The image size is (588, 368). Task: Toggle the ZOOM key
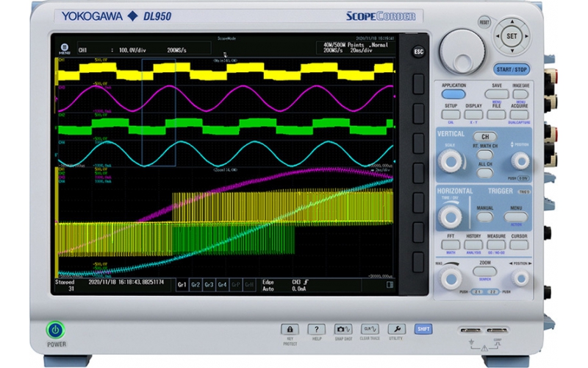pos(485,271)
